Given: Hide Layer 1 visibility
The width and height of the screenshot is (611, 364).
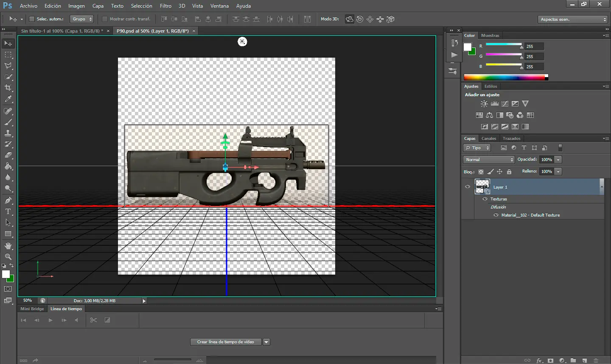Looking at the screenshot, I should coord(468,186).
